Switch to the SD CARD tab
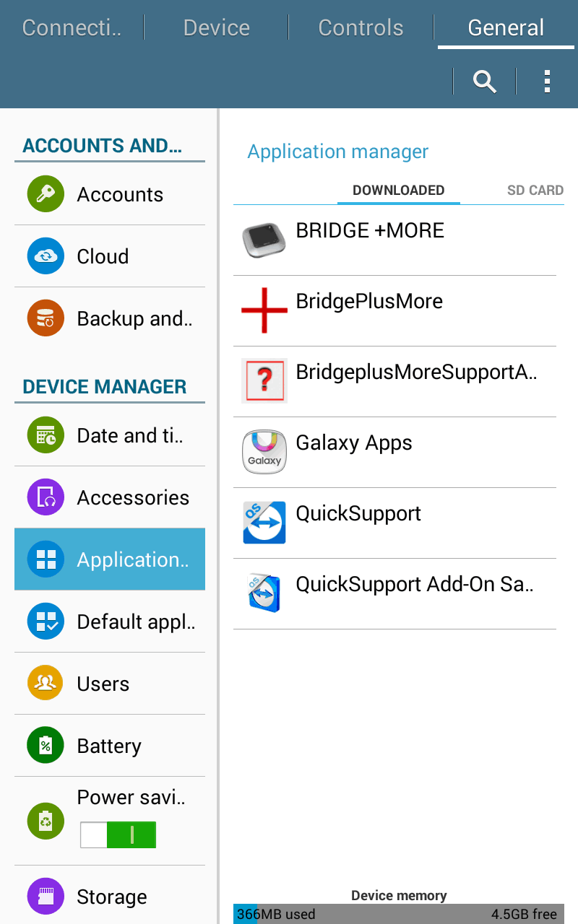 pyautogui.click(x=535, y=190)
